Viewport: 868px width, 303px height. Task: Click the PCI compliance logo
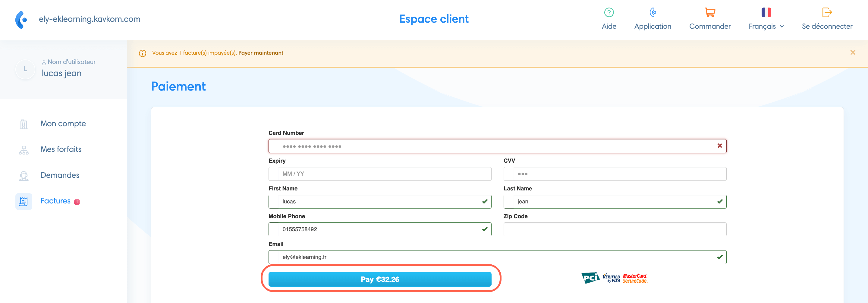click(x=590, y=278)
